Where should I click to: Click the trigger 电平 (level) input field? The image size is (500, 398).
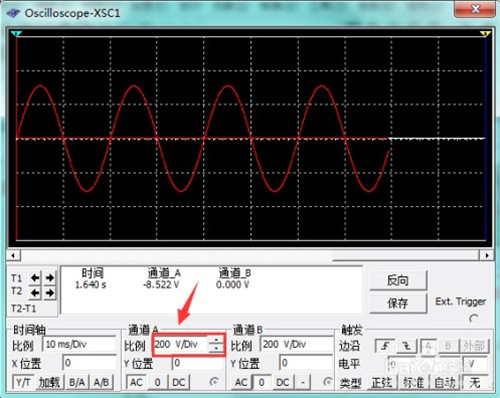coord(424,364)
